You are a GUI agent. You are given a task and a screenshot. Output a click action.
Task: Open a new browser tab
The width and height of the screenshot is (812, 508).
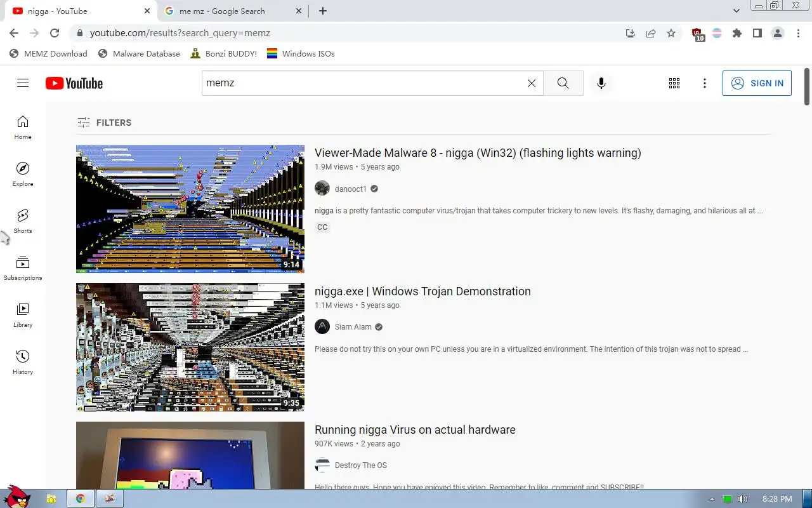(323, 11)
